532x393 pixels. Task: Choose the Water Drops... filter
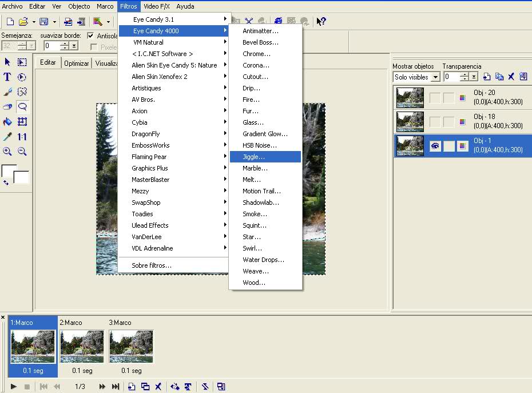(265, 260)
